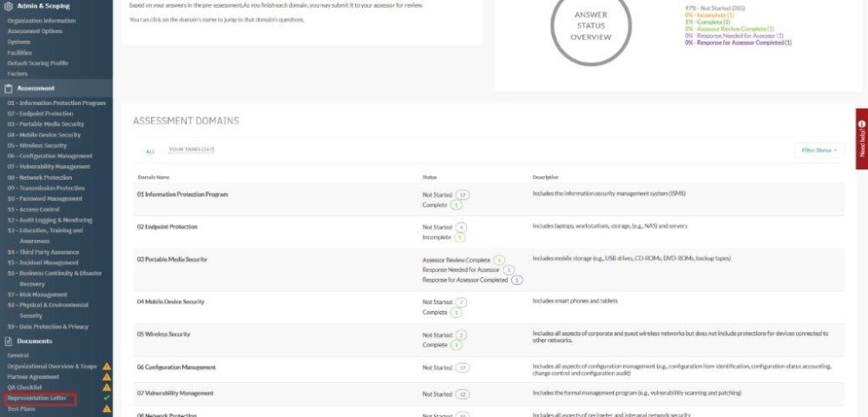Select 19 - Data Protection & Privacy

point(48,326)
